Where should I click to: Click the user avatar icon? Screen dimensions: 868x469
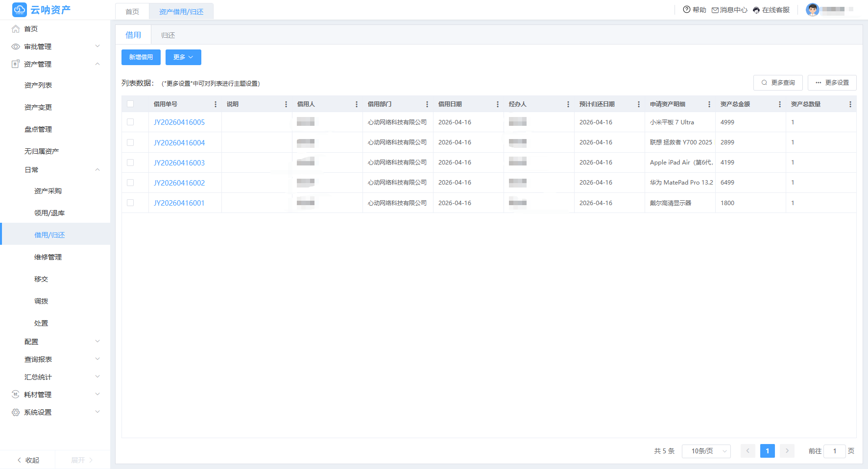(813, 9)
